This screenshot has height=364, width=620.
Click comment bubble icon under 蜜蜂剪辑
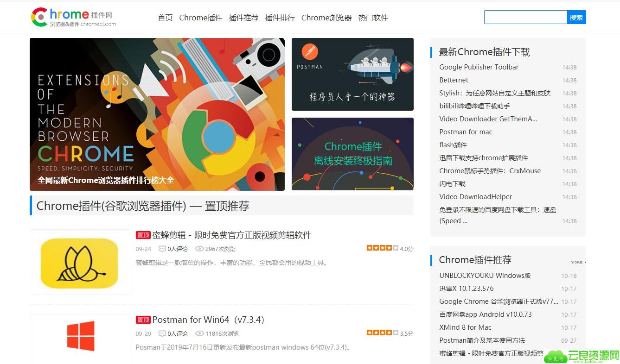click(162, 249)
